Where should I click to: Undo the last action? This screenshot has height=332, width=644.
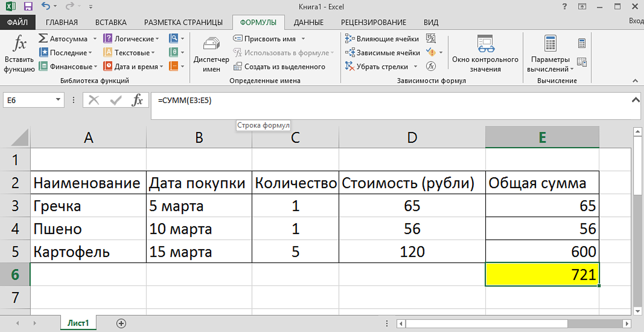[46, 6]
